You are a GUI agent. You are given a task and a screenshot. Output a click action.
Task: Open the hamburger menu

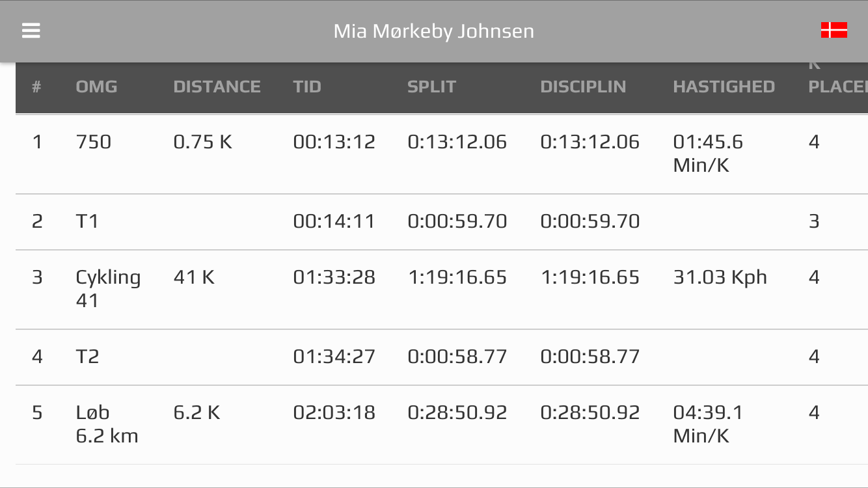click(x=31, y=31)
